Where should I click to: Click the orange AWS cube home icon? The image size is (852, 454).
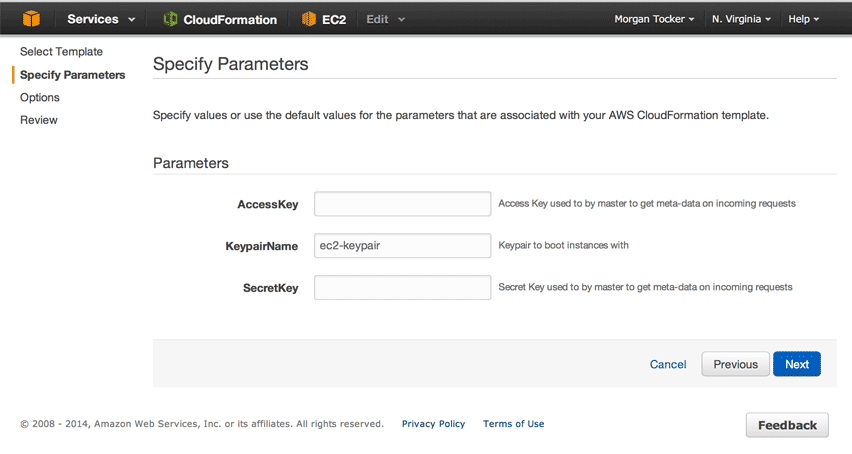click(x=31, y=19)
